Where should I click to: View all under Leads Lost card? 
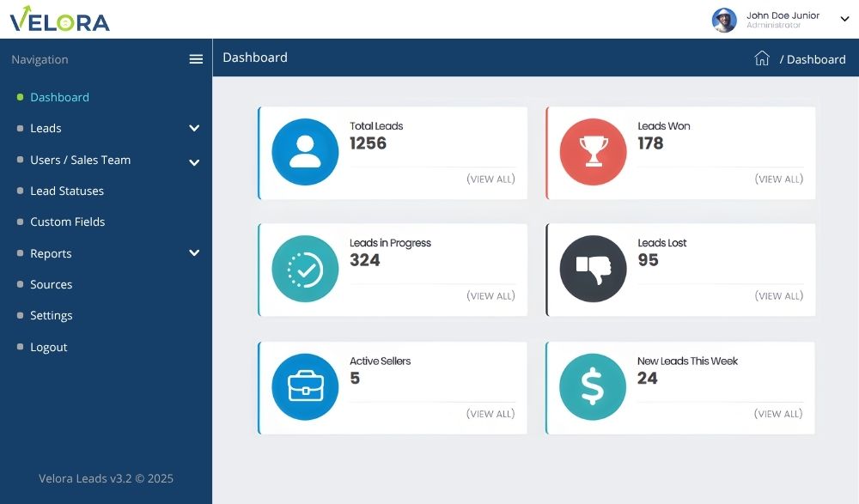coord(778,296)
